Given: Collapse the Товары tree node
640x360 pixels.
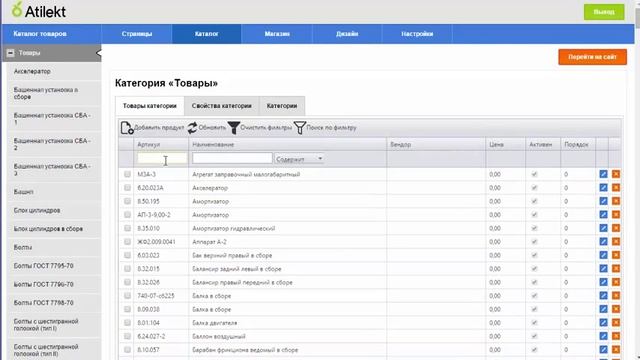Looking at the screenshot, I should (10, 53).
